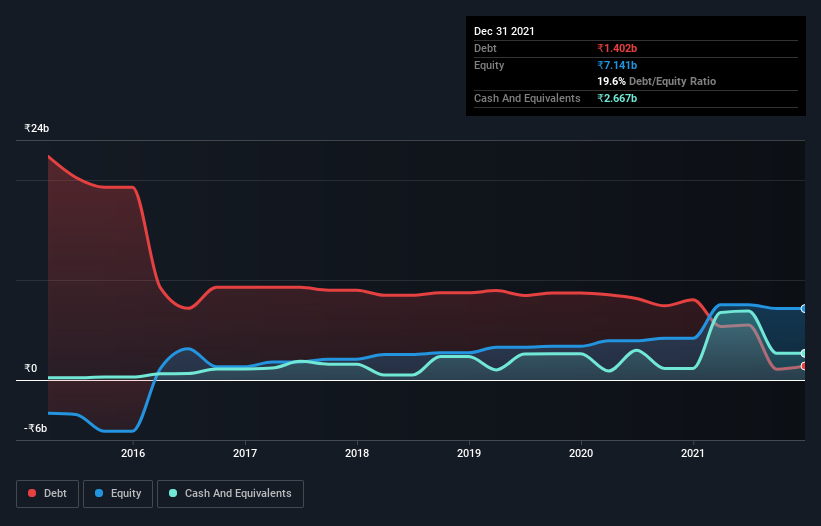Click the blue Equity endpoint marker
Image resolution: width=821 pixels, height=526 pixels.
(x=804, y=309)
